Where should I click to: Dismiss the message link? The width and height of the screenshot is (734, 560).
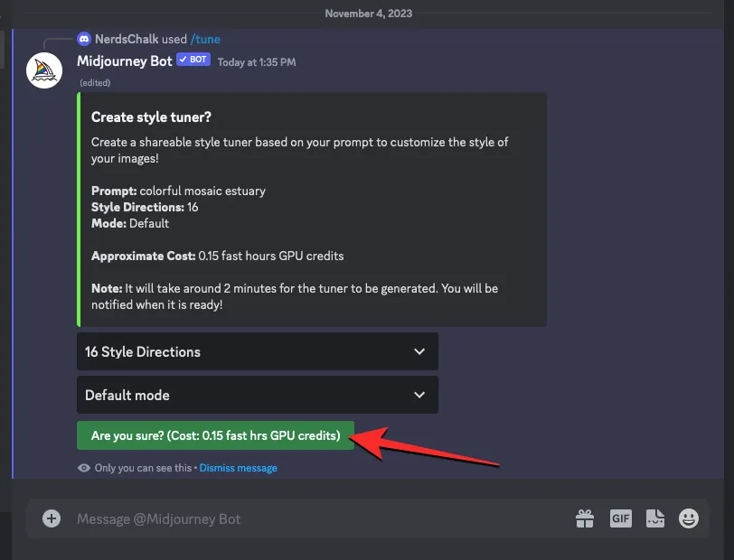239,468
